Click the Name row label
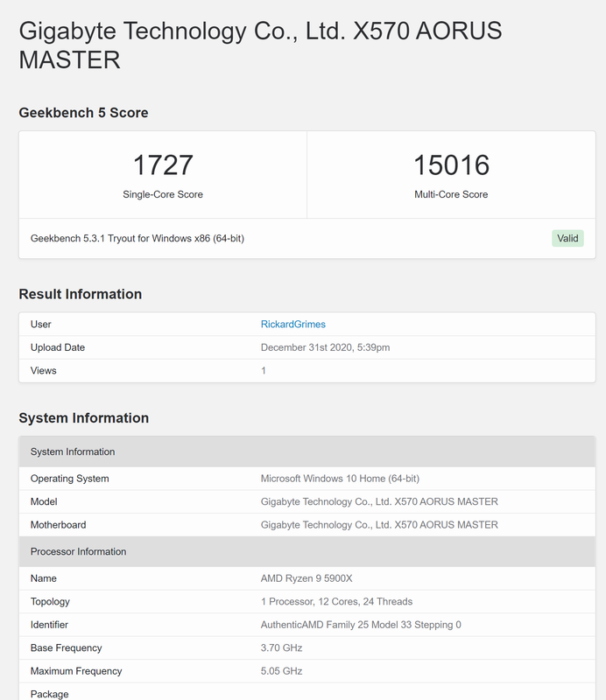 44,578
